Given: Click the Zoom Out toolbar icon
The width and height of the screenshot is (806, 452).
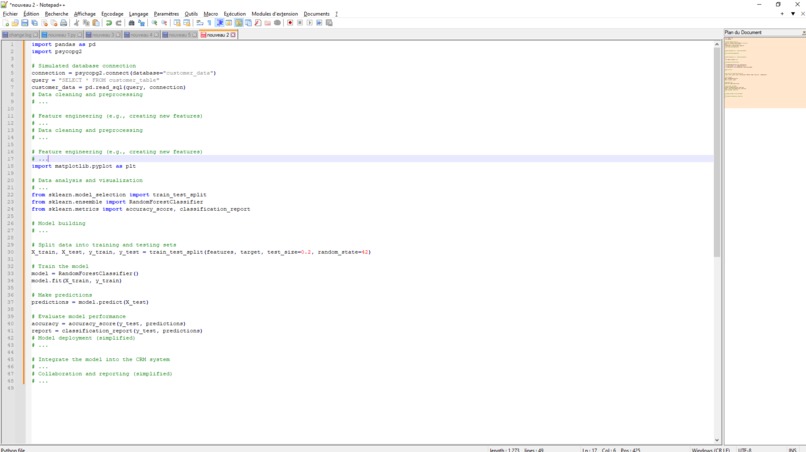Looking at the screenshot, I should click(x=164, y=23).
